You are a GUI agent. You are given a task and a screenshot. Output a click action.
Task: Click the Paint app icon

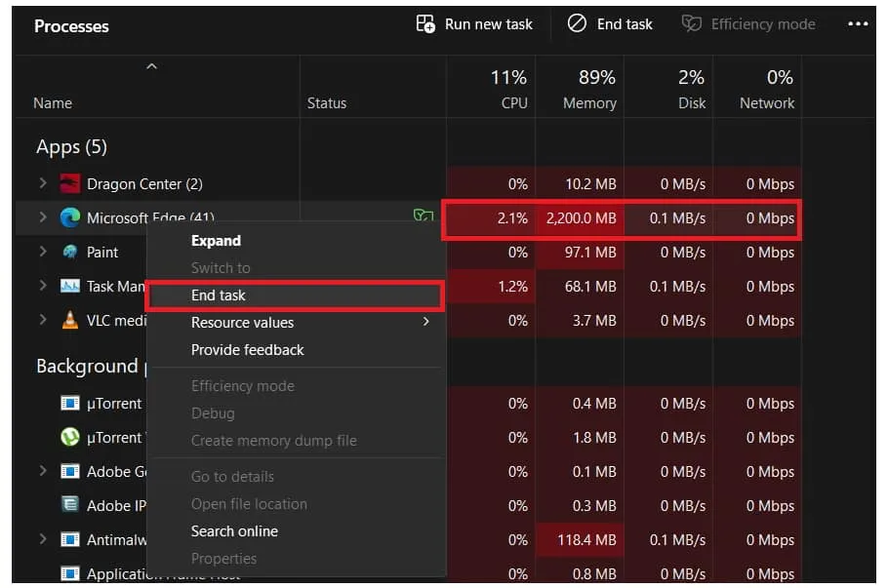pos(70,252)
